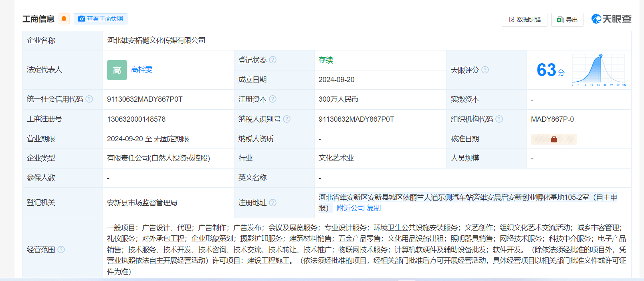Click company type 有限责任公司(自然人投资或控股)
644x281 pixels.
159,158
